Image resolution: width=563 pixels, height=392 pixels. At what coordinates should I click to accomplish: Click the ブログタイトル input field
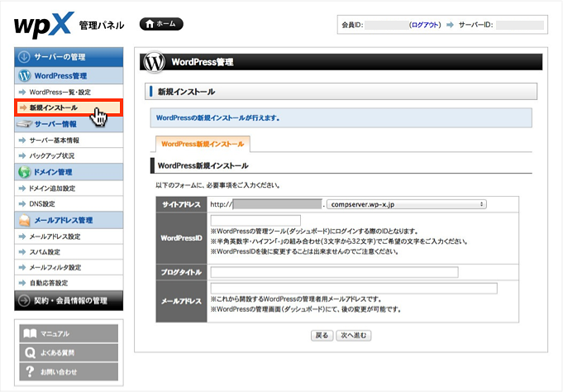(x=334, y=272)
